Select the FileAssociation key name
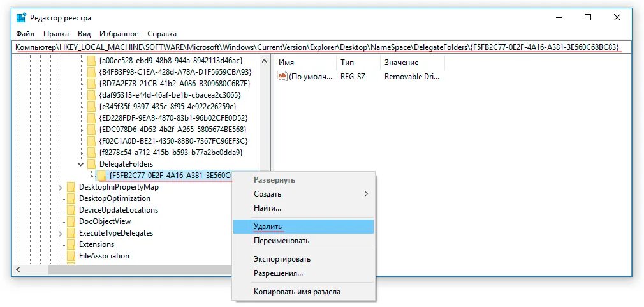 104,256
